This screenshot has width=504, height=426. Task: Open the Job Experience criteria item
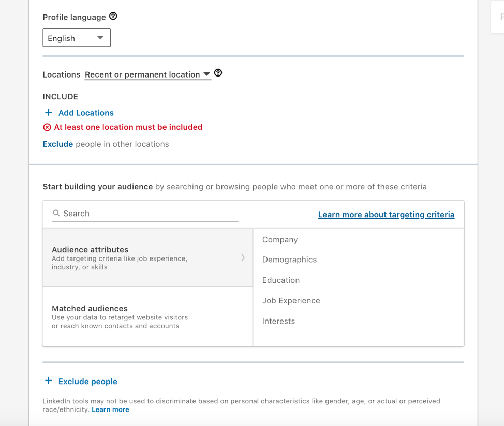tap(291, 301)
